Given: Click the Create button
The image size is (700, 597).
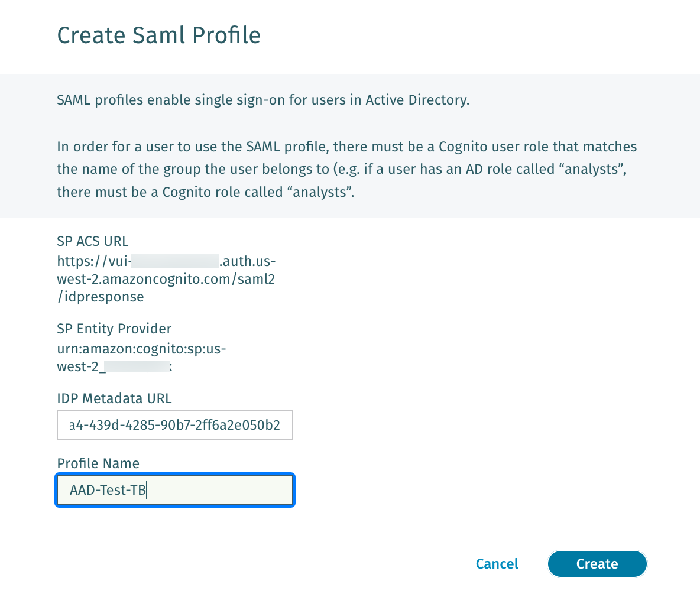Looking at the screenshot, I should pos(597,563).
